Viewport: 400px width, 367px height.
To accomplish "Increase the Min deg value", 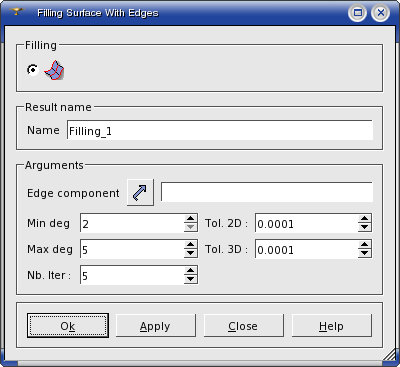I will click(x=190, y=219).
